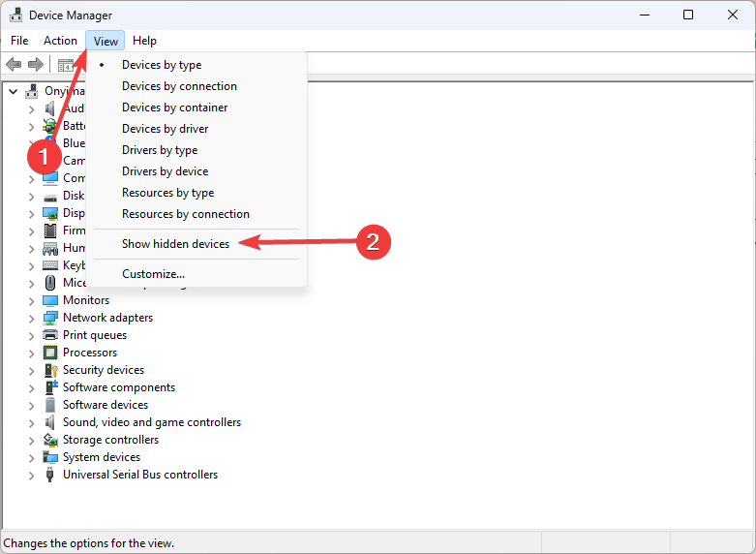Click the Device Manager title bar icon
756x554 pixels.
point(15,15)
